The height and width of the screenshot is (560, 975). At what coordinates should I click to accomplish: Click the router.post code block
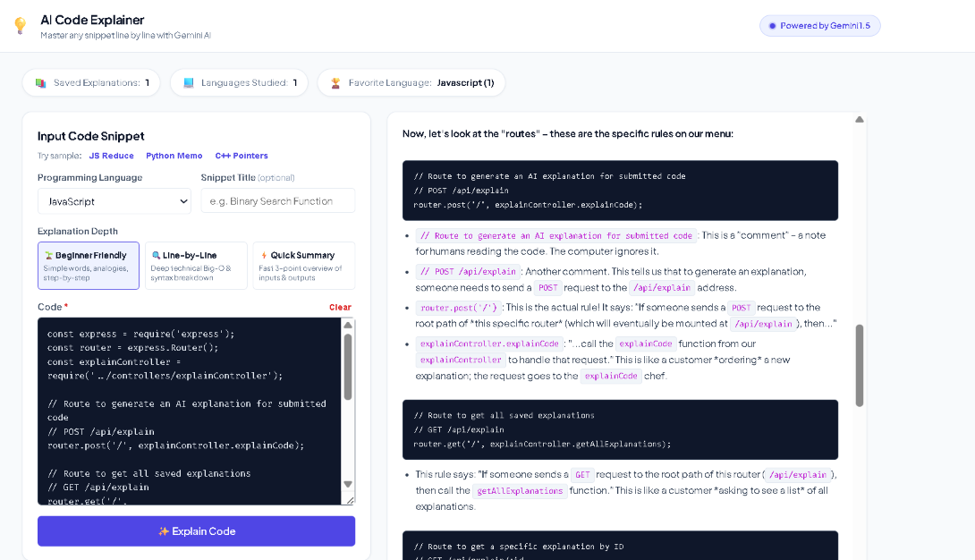620,191
